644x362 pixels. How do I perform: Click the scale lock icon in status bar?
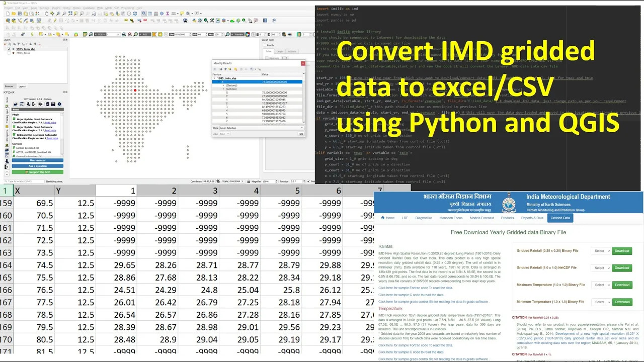point(249,181)
